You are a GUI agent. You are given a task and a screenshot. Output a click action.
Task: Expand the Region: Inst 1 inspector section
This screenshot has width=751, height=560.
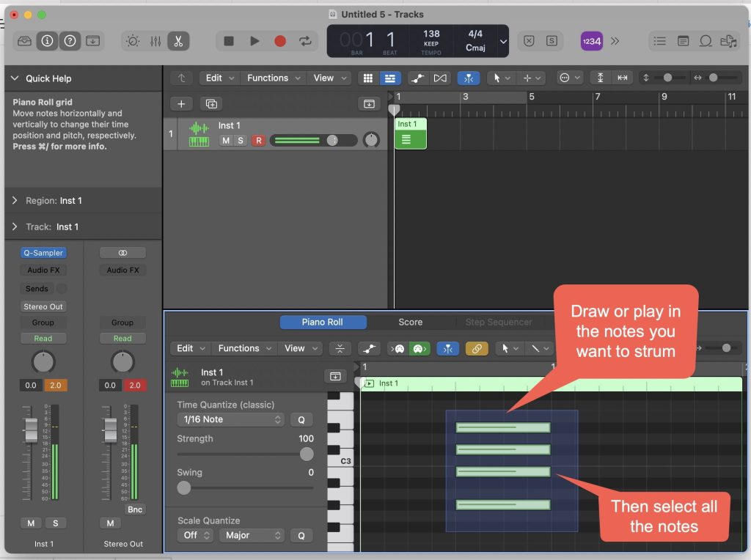click(15, 201)
